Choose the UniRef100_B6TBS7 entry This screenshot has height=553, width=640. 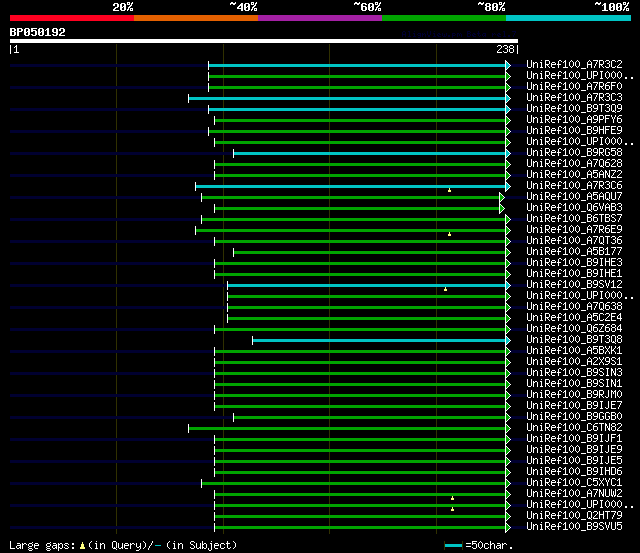tap(574, 219)
